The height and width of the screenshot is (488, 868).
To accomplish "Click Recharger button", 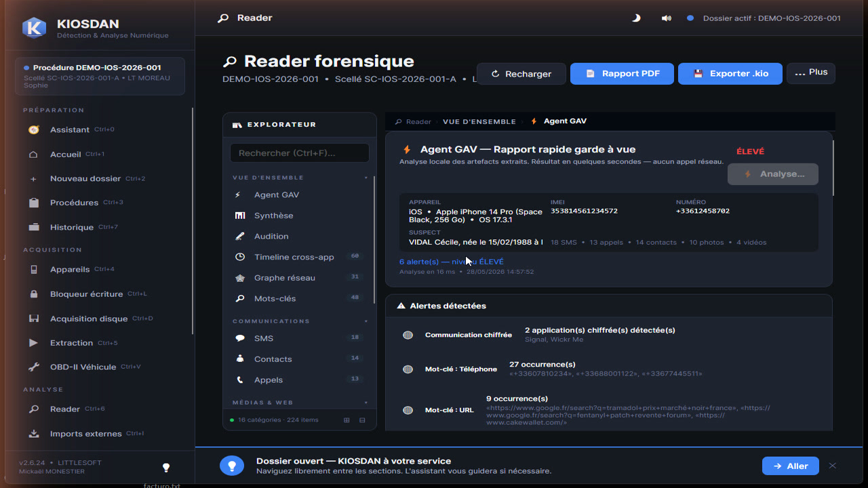I will [x=521, y=74].
